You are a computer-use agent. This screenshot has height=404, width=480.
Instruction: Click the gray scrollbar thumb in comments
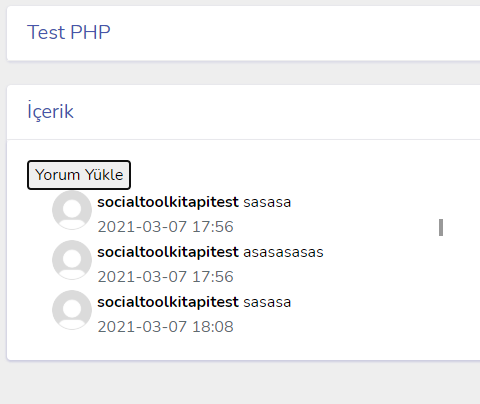(441, 228)
